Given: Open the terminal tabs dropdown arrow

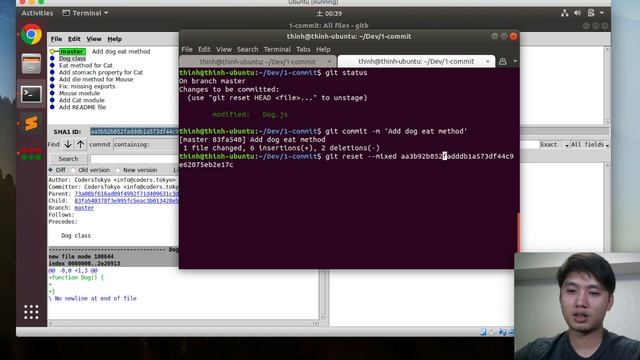Looking at the screenshot, I should click(x=515, y=61).
